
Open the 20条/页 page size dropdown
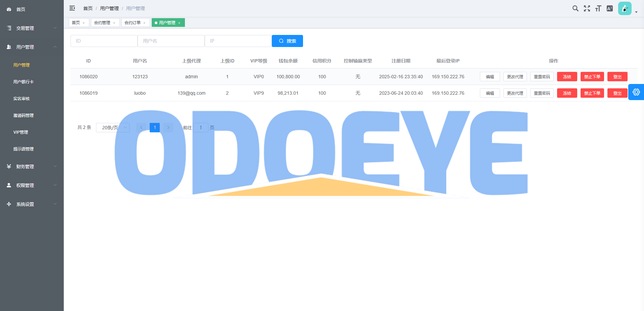[113, 128]
